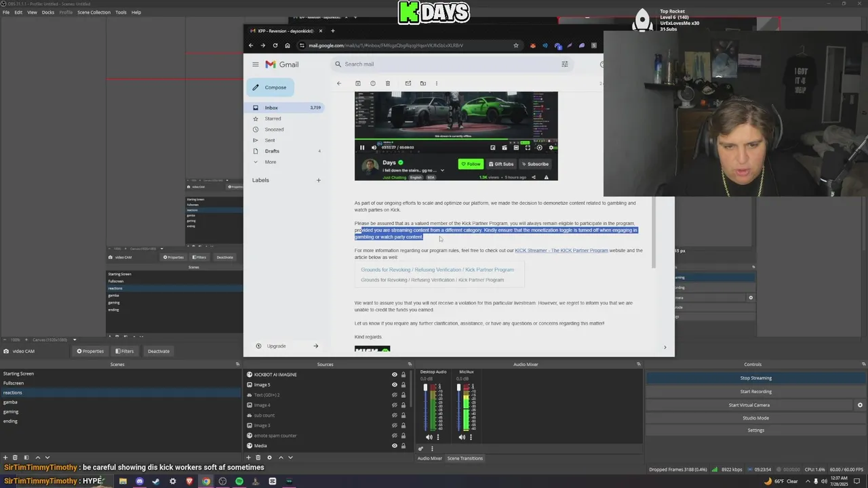Add a new source in Sources dock
The height and width of the screenshot is (488, 868).
(x=249, y=457)
